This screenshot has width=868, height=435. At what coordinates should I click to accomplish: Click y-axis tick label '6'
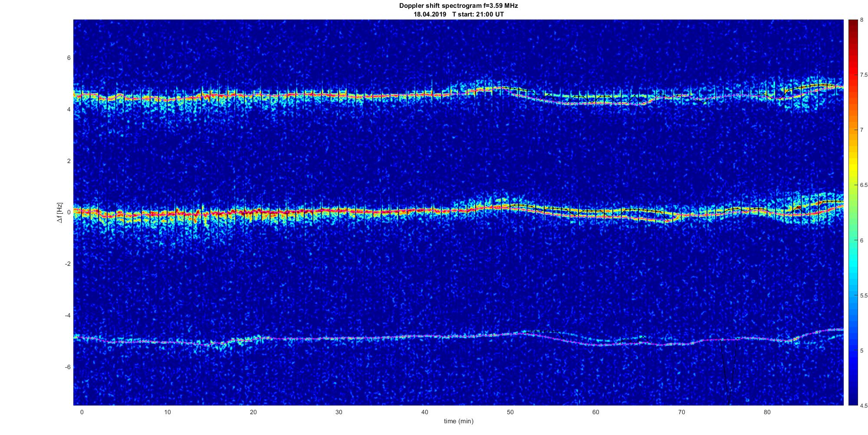click(69, 58)
